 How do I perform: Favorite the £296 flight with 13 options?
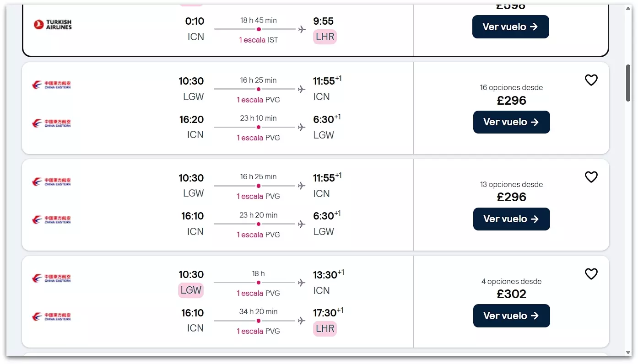coord(591,177)
